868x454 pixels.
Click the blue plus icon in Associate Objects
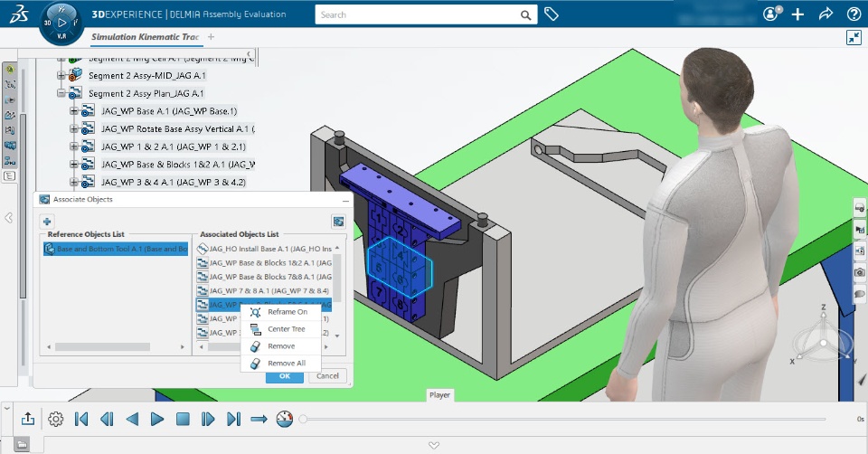[x=47, y=222]
